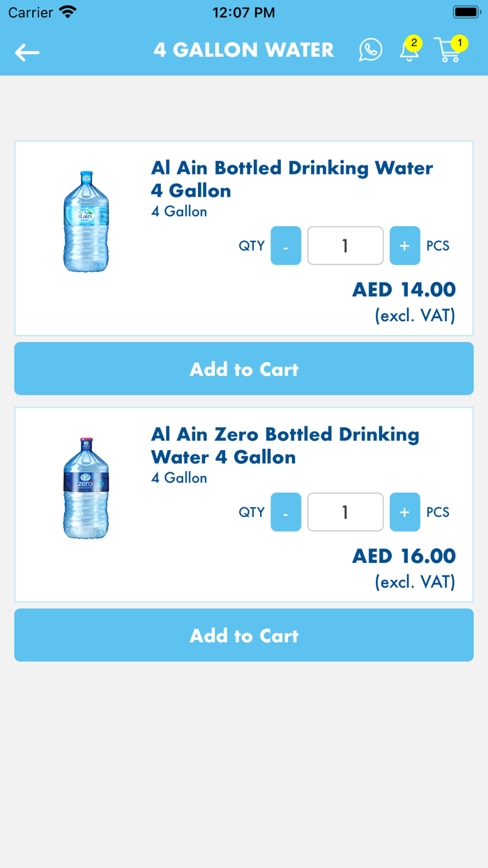Screen dimensions: 488x868
Task: Increase quantity of Al Ain Zero water
Action: coord(405,512)
